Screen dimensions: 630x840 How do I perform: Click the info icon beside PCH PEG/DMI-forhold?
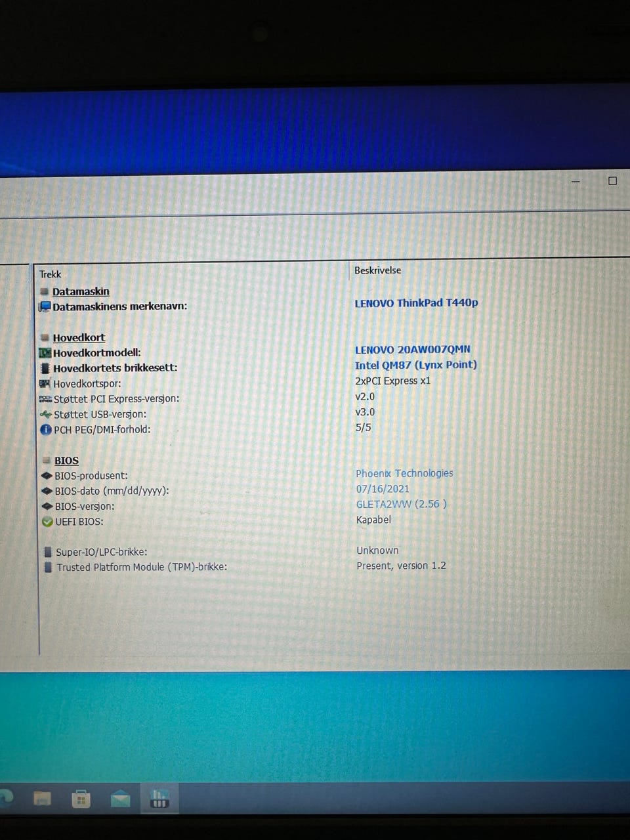46,430
